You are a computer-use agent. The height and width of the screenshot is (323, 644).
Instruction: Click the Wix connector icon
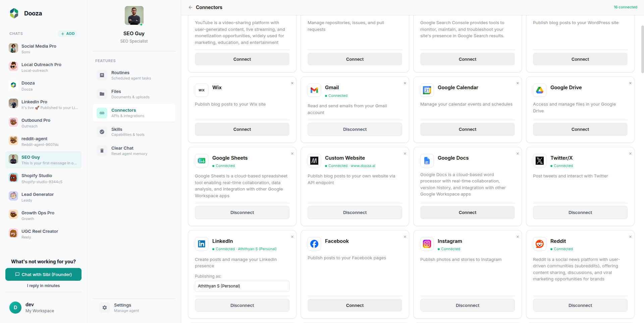202,90
